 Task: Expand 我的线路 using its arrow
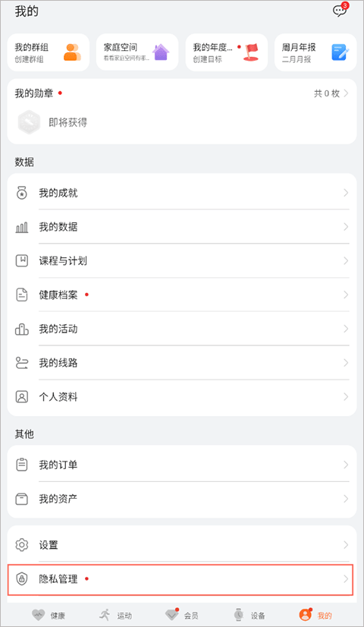(346, 363)
